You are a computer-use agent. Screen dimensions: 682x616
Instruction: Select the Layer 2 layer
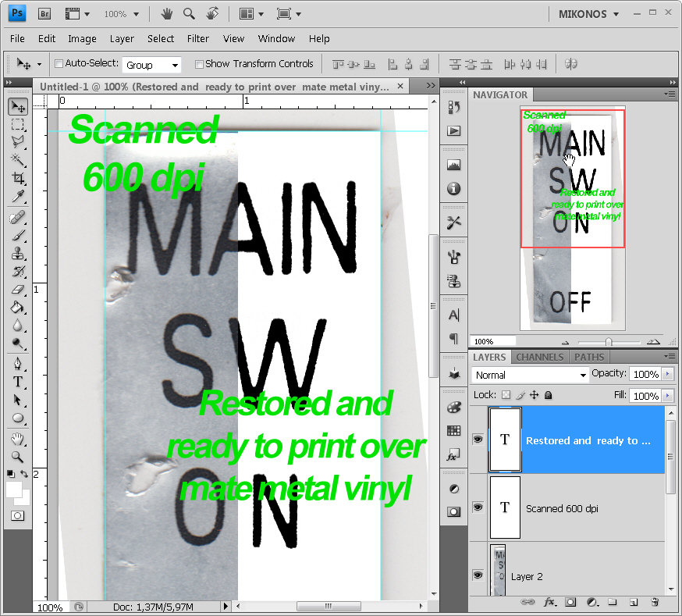pos(577,576)
